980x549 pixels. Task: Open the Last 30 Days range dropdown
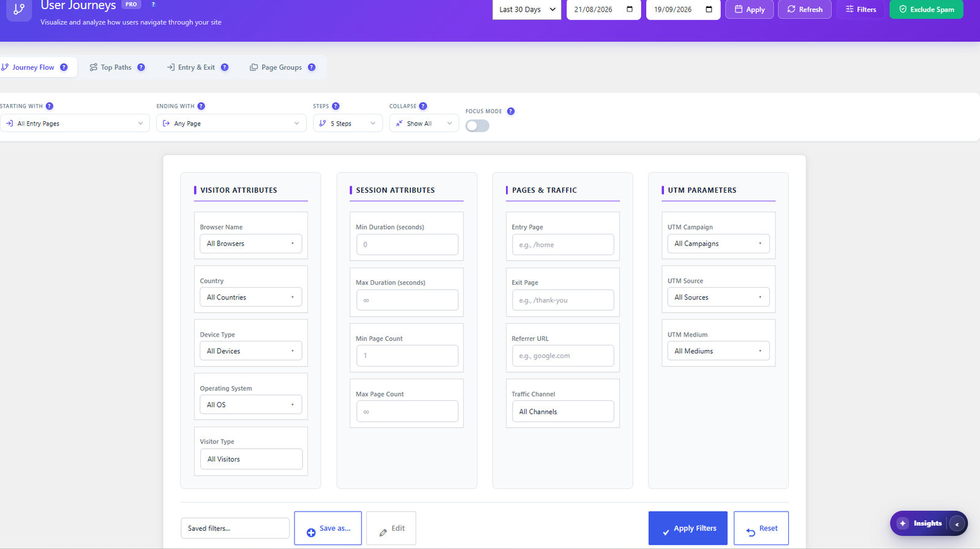click(x=527, y=9)
